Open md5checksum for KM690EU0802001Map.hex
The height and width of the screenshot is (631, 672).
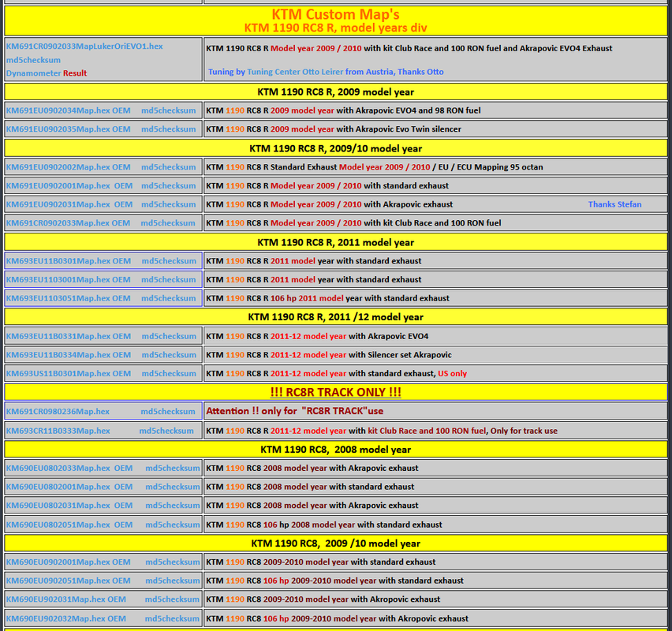pyautogui.click(x=172, y=487)
